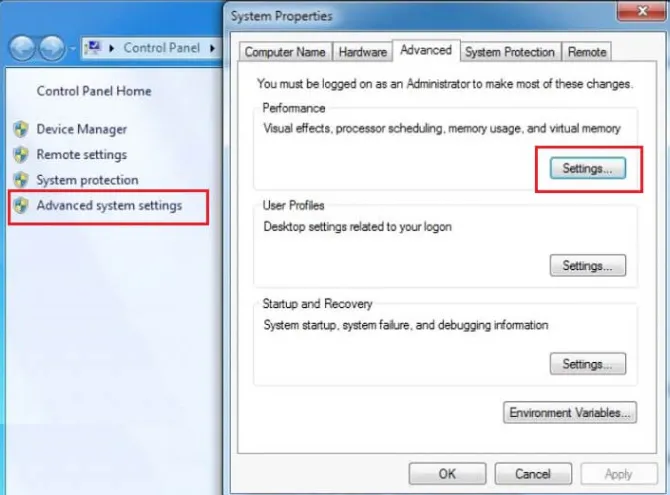
Task: Click the Forward navigation arrow button
Action: point(52,48)
